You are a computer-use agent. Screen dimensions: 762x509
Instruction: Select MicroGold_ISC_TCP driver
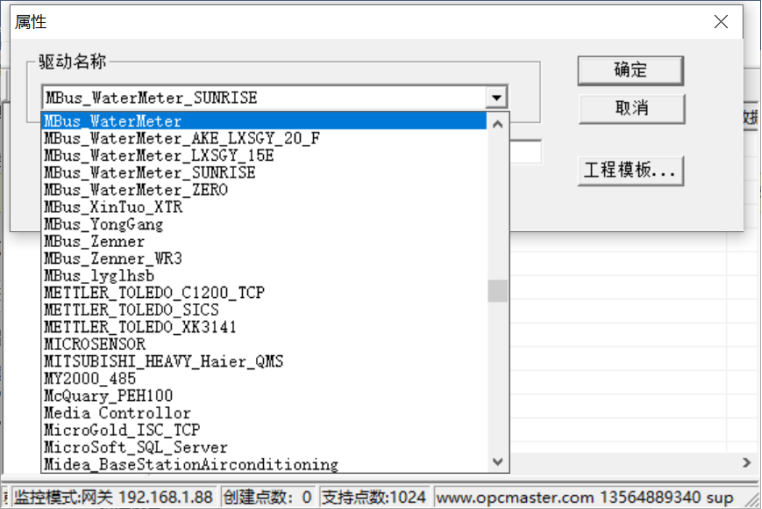tap(264, 430)
